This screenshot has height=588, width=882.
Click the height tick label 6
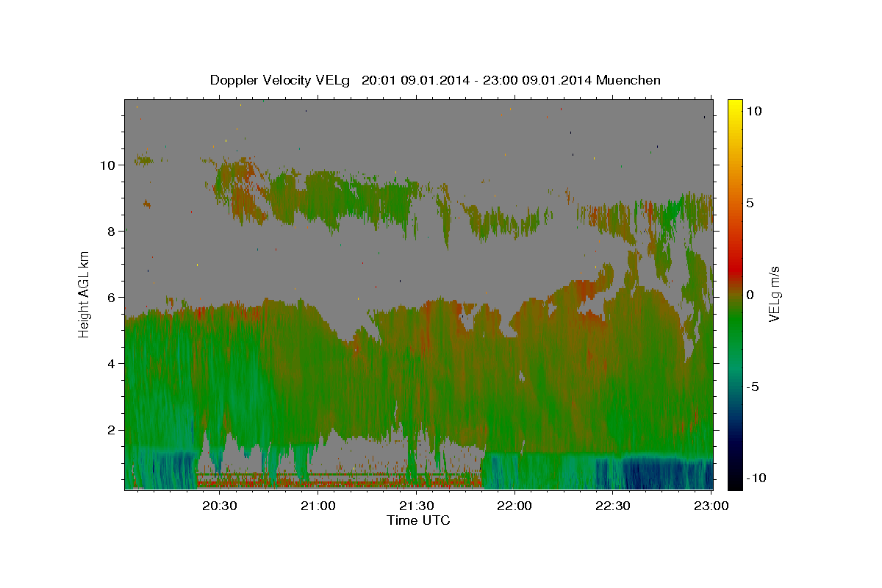(111, 298)
